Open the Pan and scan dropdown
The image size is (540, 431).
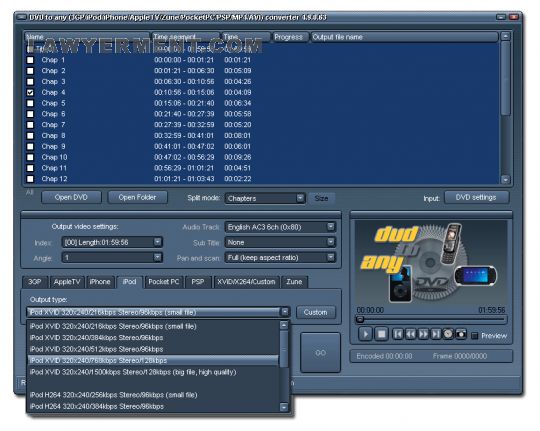tap(280, 257)
